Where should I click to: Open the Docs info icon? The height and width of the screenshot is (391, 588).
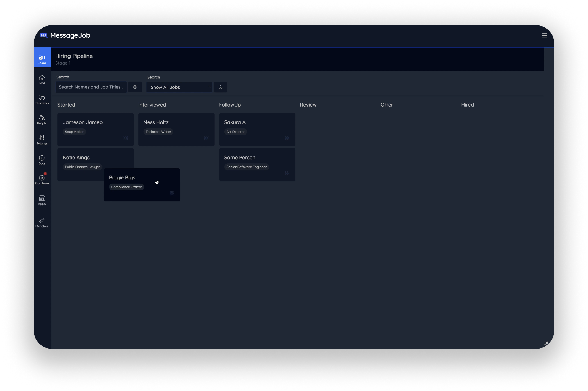42,160
